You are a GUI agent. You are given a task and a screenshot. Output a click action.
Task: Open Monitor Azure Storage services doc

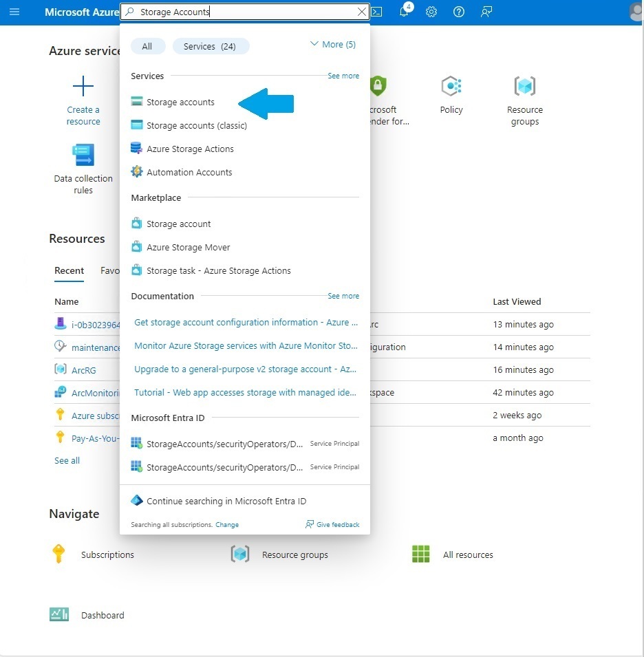pos(246,346)
